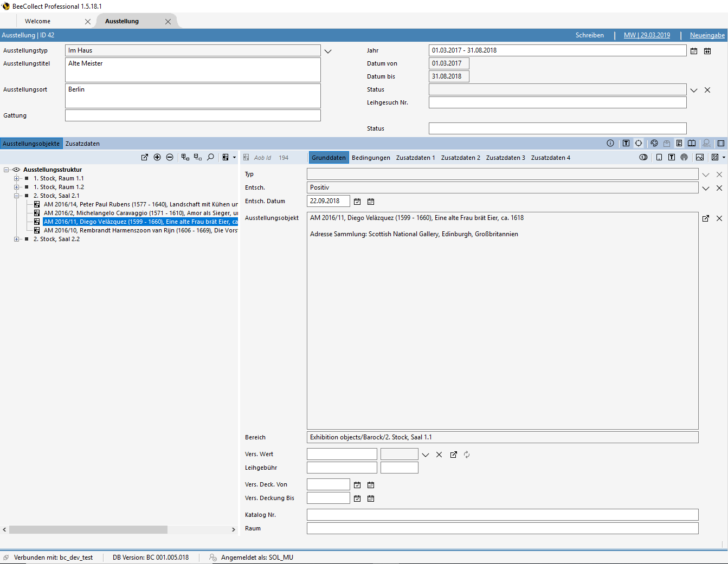Open the Ausstellungstyp dropdown arrow

click(x=328, y=51)
